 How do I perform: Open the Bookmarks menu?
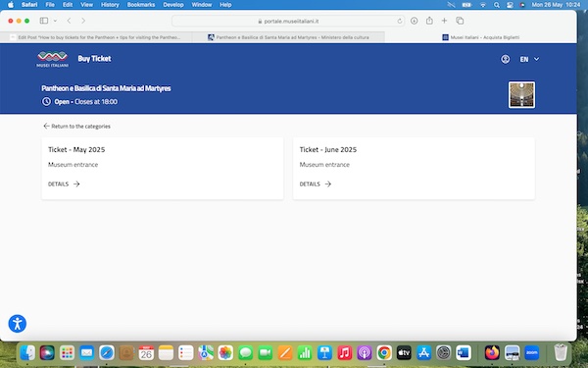click(141, 5)
